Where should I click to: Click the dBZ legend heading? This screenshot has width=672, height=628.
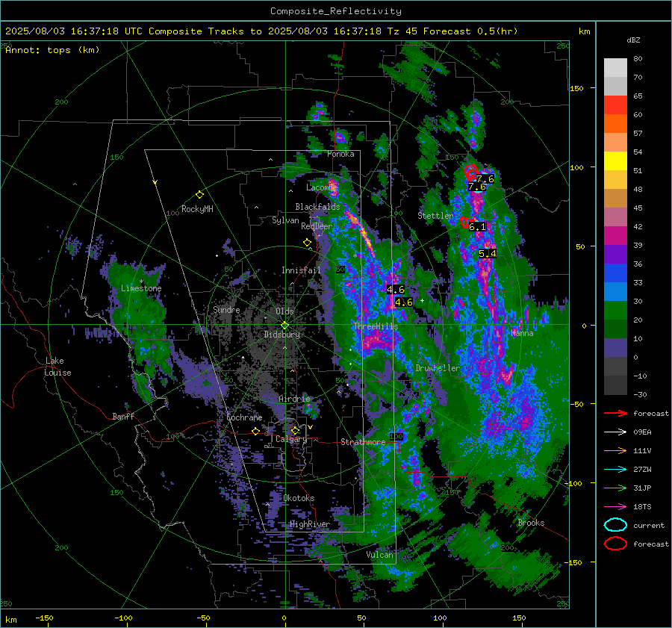point(633,40)
